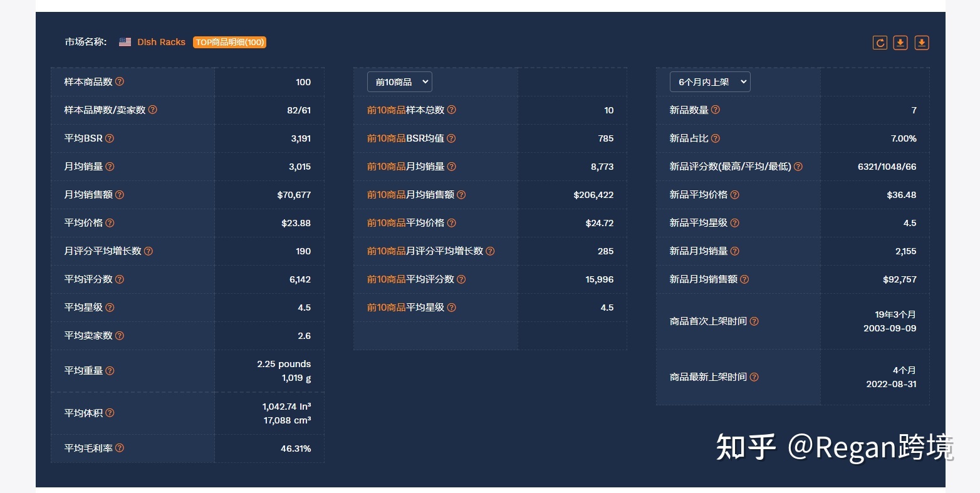Click the rightmost download icon
Image resolution: width=980 pixels, height=493 pixels.
click(x=922, y=43)
